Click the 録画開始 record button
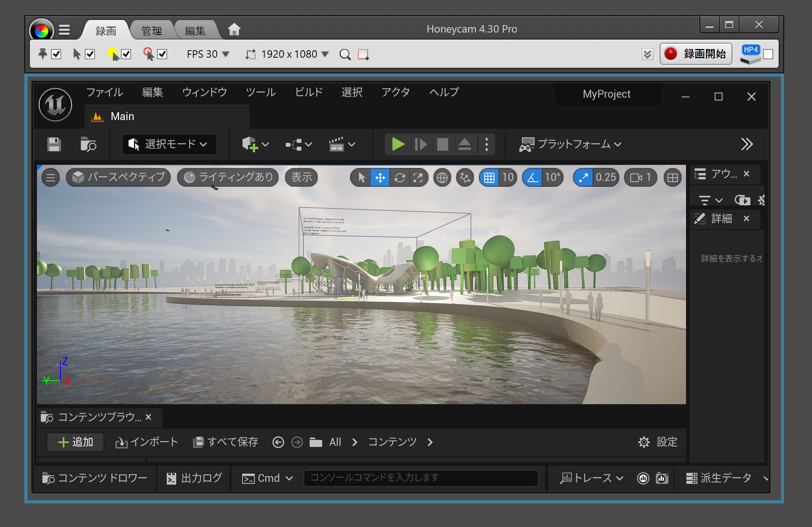The width and height of the screenshot is (812, 527). [696, 54]
